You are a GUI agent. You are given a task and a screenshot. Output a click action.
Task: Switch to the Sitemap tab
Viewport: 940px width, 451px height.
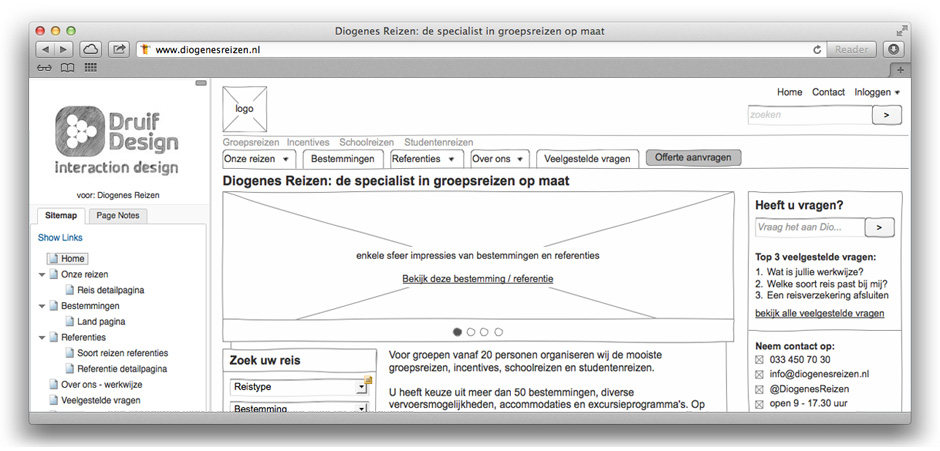pyautogui.click(x=61, y=215)
